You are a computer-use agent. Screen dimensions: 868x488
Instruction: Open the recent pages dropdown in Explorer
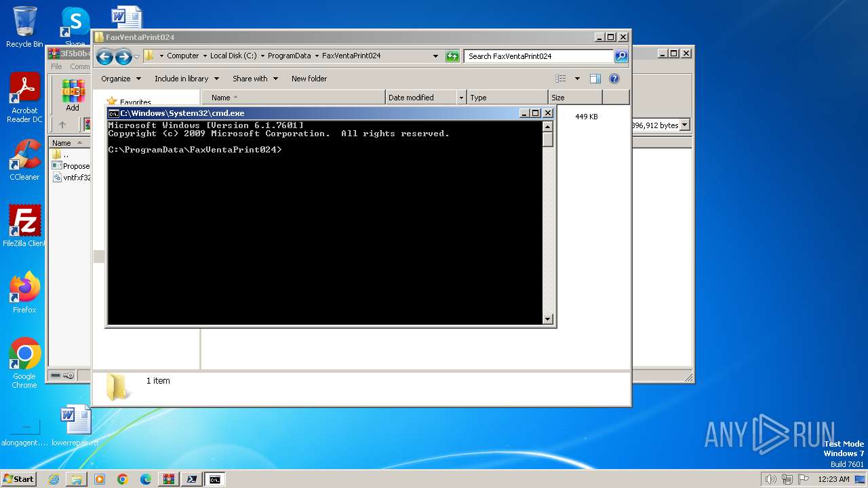[136, 56]
